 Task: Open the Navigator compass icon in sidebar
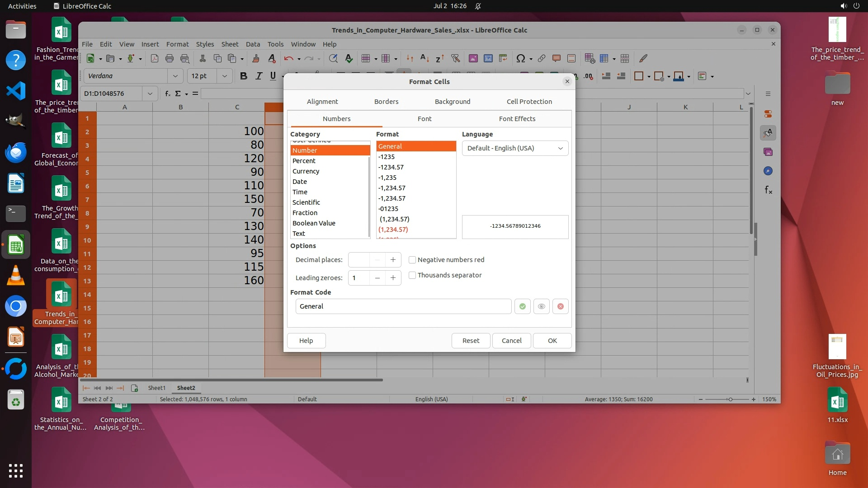click(768, 171)
